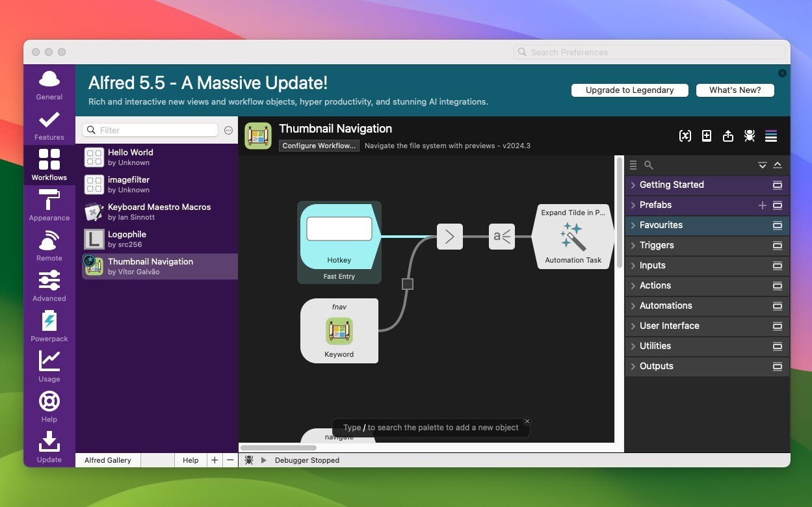Collapse all palette categories with the up chevron
812x507 pixels.
coord(778,165)
